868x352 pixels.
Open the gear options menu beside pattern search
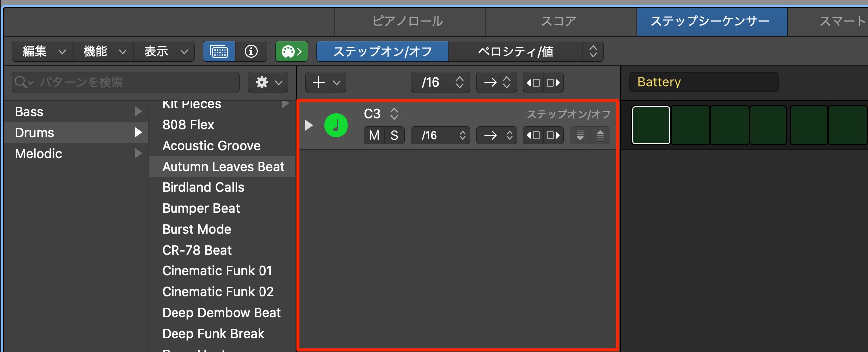coord(268,82)
